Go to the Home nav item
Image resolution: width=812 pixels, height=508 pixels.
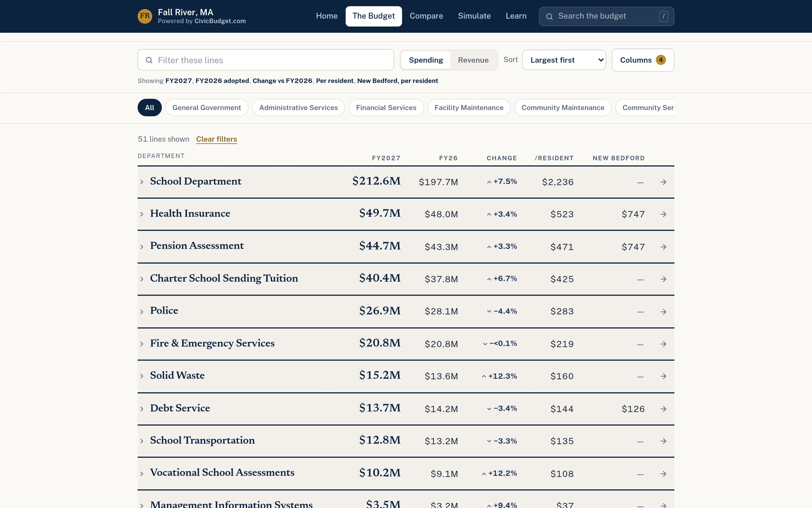point(327,16)
